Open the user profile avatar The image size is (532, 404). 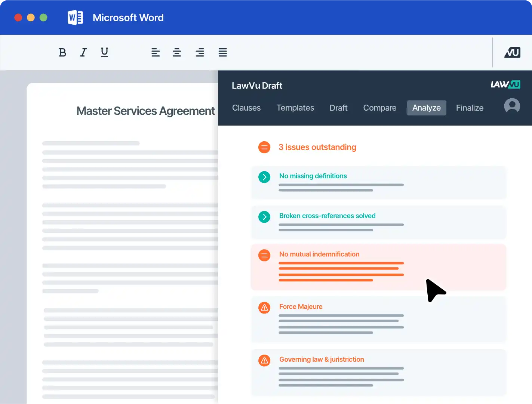pyautogui.click(x=512, y=106)
